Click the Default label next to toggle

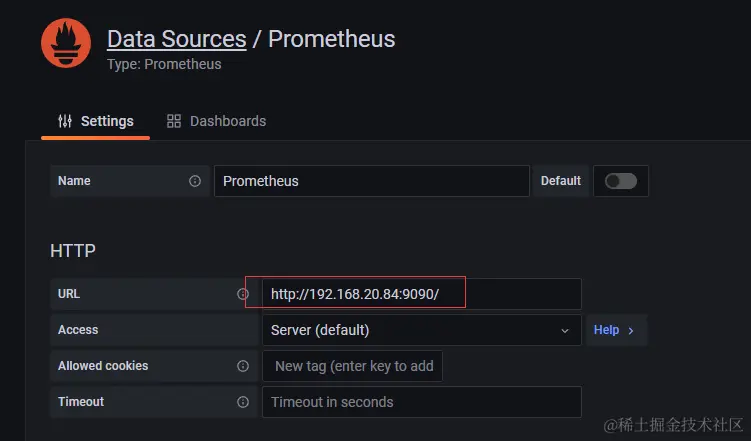(x=560, y=181)
